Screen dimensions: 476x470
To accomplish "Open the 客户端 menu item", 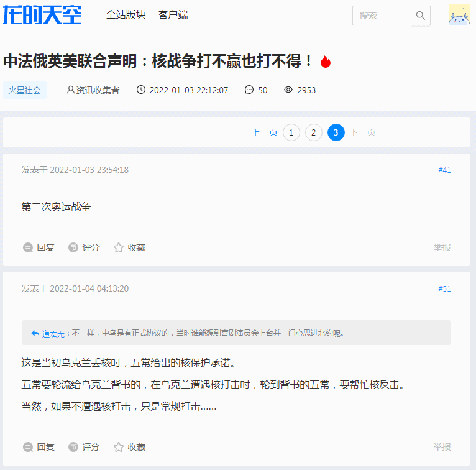I will pyautogui.click(x=173, y=15).
